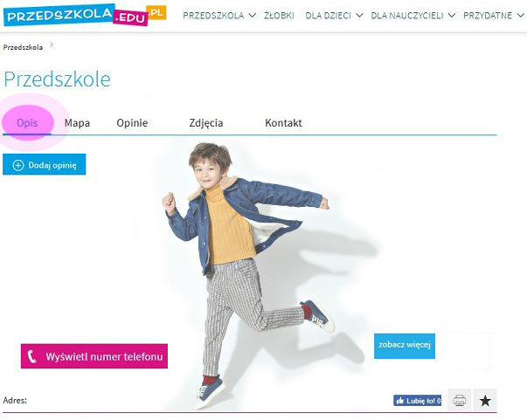Screen dimensions: 527x420
Task: Click the plus circle icon in Dodaj opinię
Action: tap(18, 165)
